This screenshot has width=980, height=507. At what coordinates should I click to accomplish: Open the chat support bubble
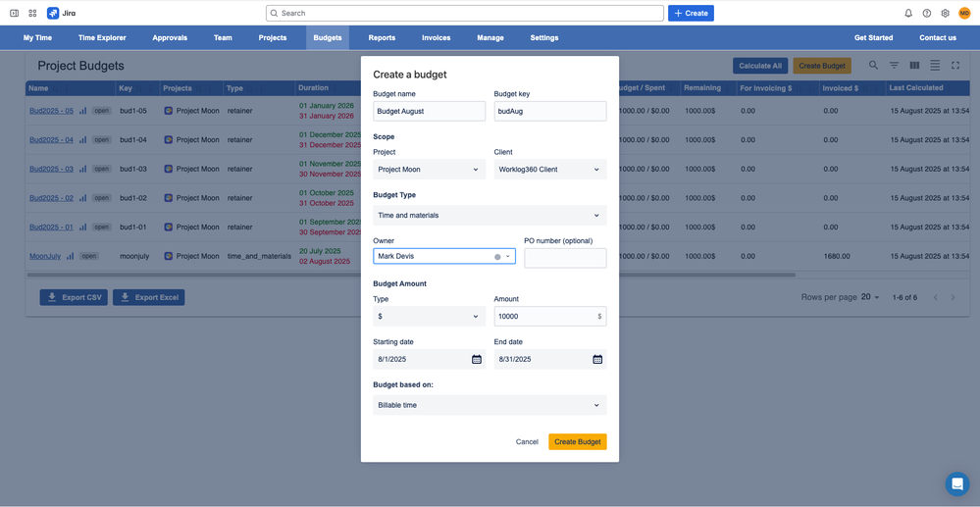click(956, 483)
